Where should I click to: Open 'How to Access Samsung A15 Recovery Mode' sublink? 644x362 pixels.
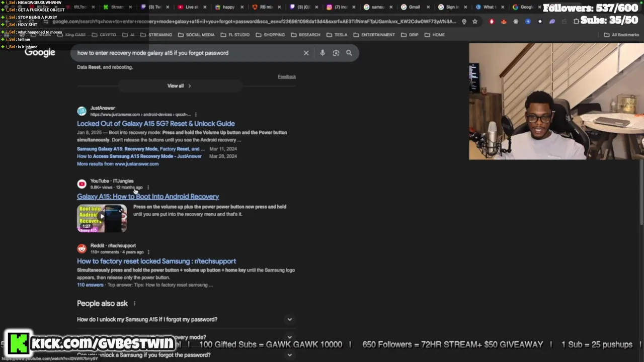[139, 156]
